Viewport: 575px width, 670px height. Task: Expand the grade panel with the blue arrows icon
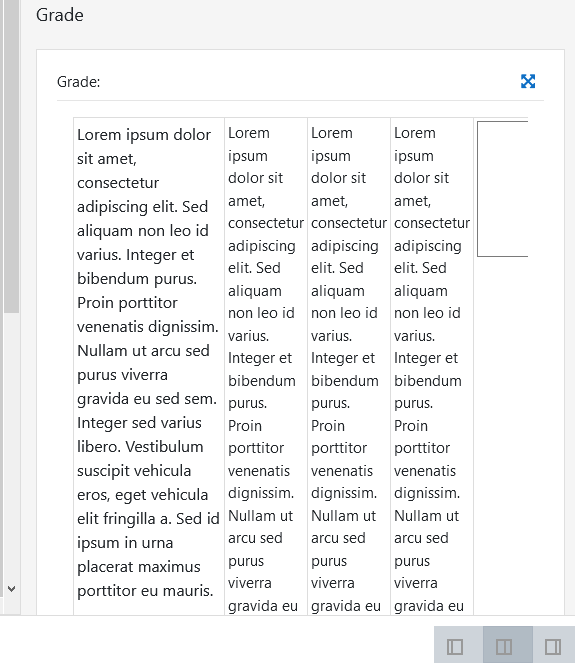point(528,81)
